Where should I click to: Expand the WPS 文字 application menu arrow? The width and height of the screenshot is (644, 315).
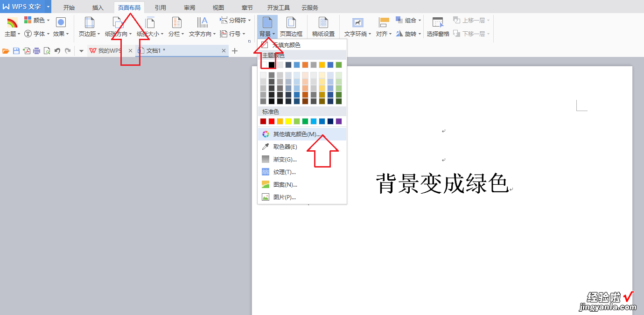click(48, 7)
